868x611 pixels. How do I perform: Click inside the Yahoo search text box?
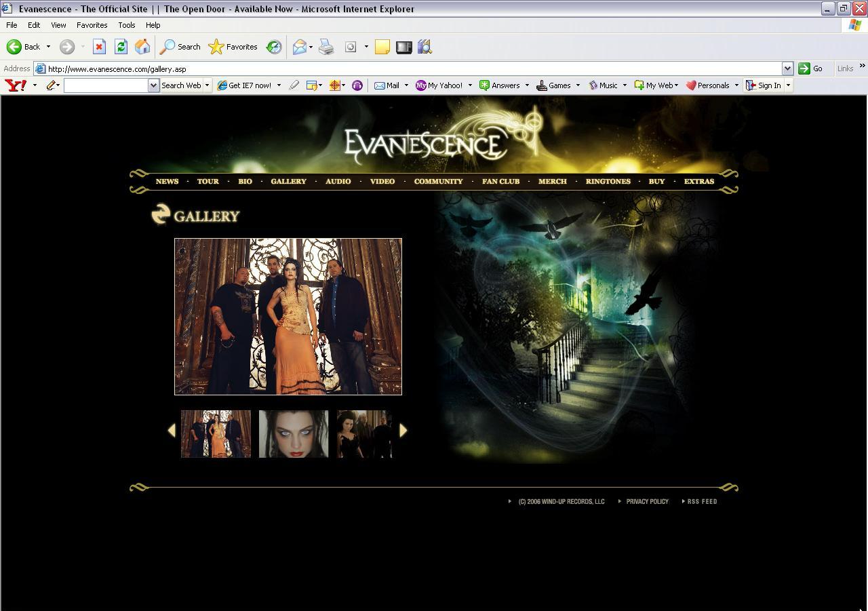(106, 85)
